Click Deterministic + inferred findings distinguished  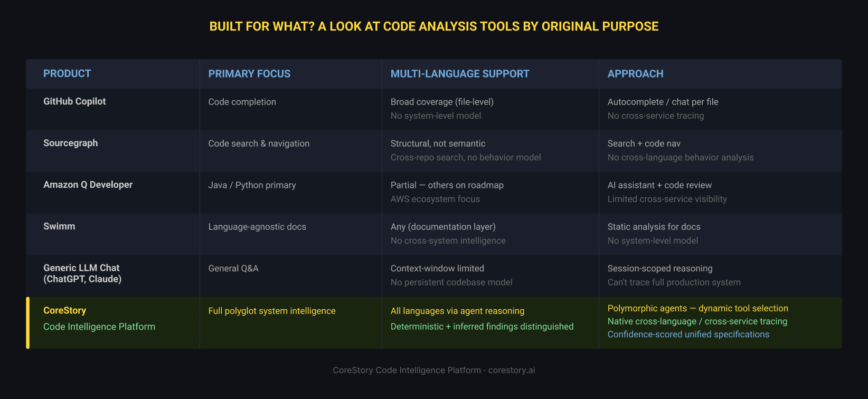tap(482, 327)
